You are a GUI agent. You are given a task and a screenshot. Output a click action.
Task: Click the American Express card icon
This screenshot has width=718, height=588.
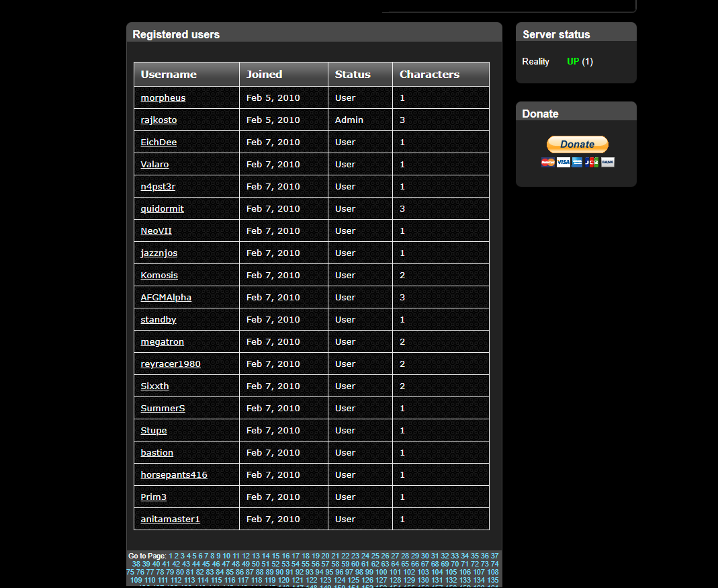pyautogui.click(x=577, y=162)
